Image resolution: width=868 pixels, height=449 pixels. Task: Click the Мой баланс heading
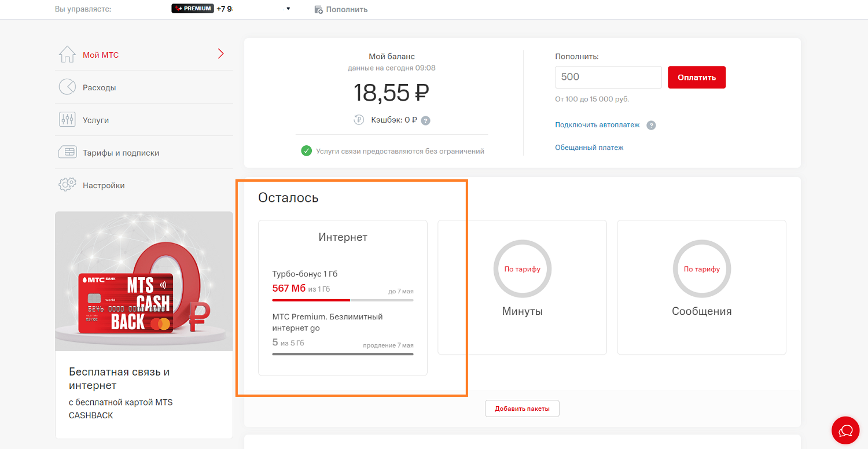point(392,57)
